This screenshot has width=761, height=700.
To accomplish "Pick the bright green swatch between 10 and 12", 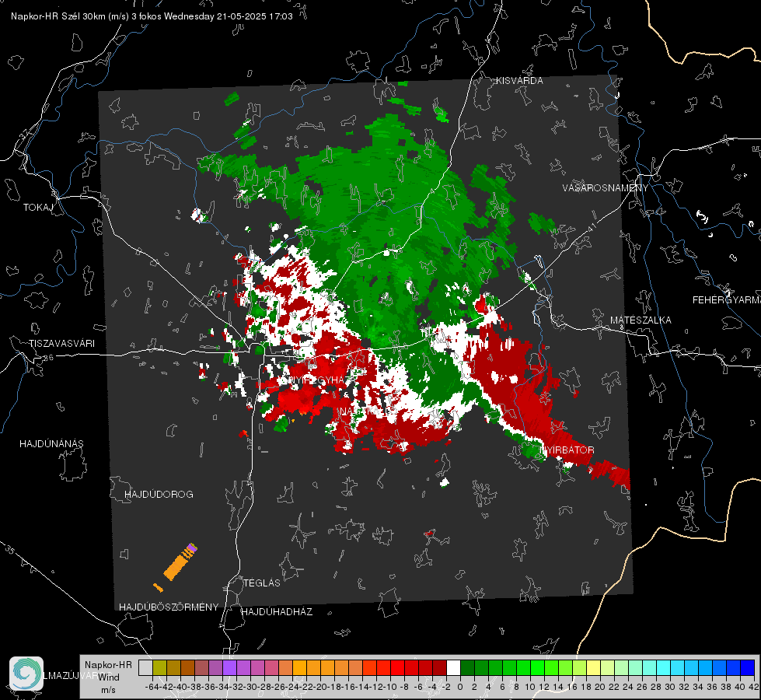I will click(x=537, y=667).
